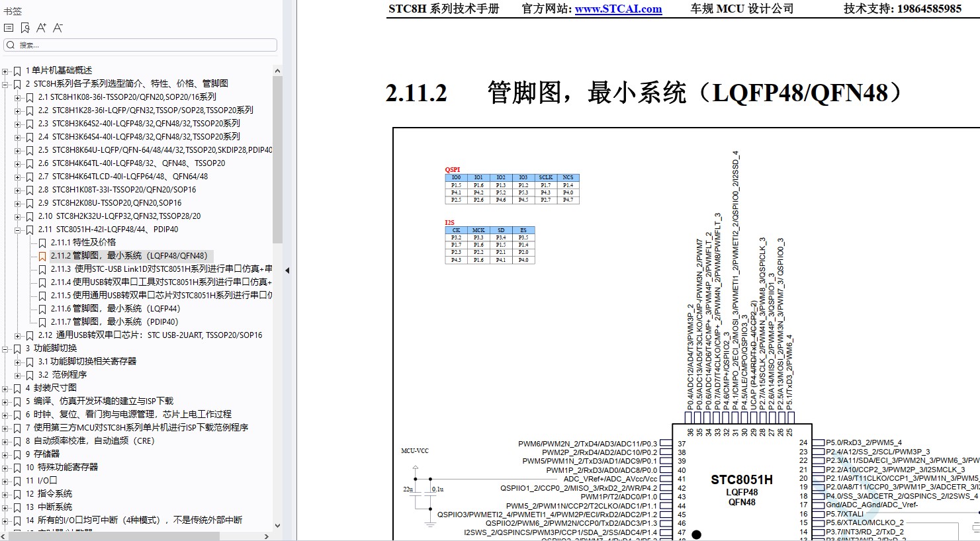Click bookmark icon of 12 指令系统
Viewport: 980px width, 541px height.
(x=17, y=494)
